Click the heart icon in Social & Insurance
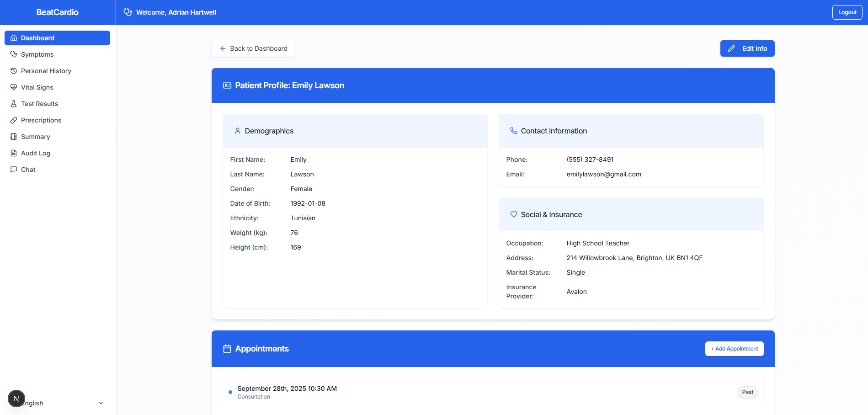 tap(513, 214)
